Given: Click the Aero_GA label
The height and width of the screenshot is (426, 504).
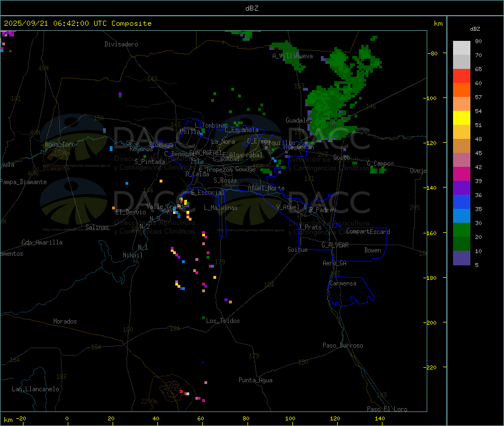Looking at the screenshot, I should point(334,263).
